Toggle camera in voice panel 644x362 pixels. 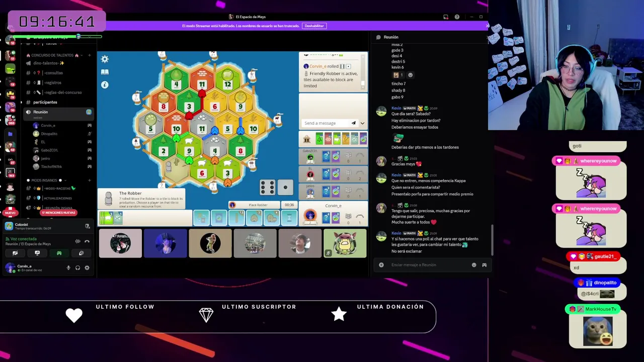click(15, 253)
